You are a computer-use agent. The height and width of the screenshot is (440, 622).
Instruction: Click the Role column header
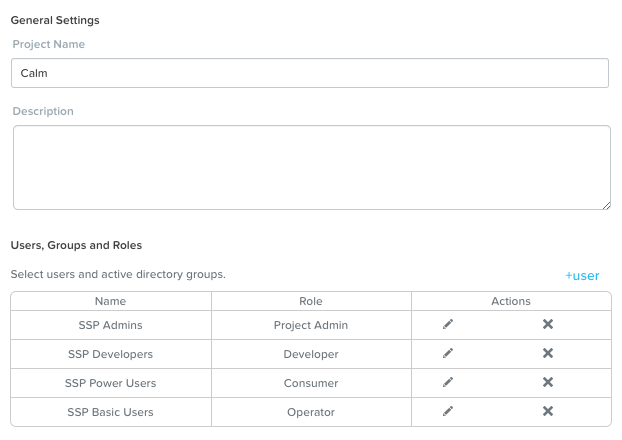[311, 301]
